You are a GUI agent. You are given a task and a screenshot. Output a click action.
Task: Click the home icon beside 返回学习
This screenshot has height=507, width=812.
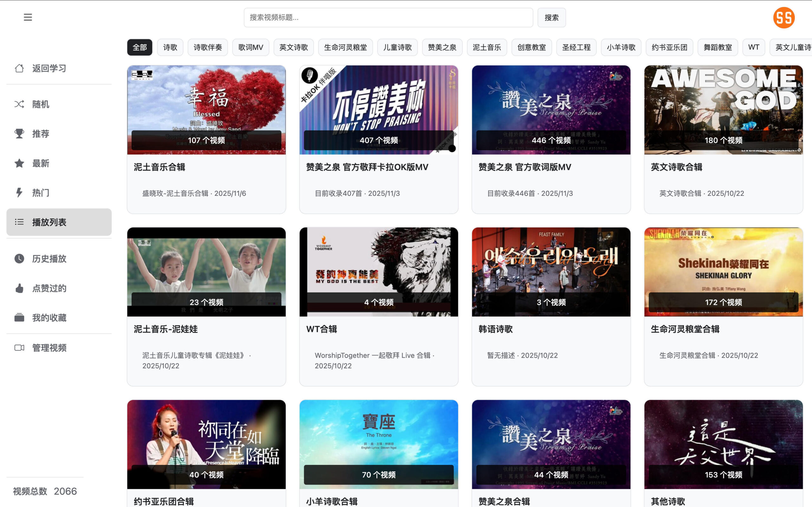(19, 68)
